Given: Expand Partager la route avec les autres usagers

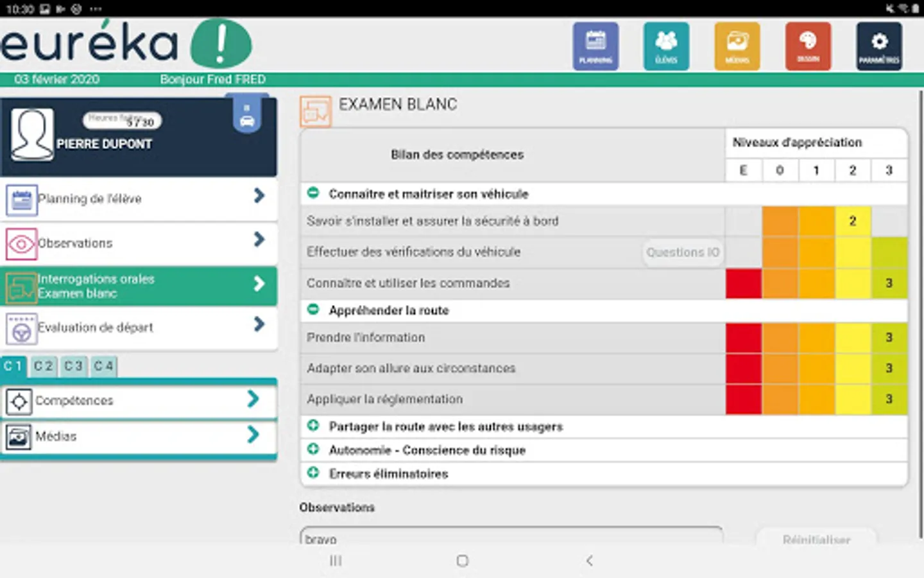Looking at the screenshot, I should coord(313,425).
